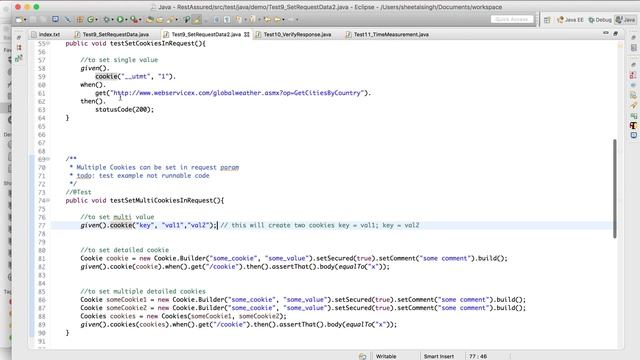Click the Debug bug toolbar icon
The width and height of the screenshot is (640, 360).
click(106, 20)
